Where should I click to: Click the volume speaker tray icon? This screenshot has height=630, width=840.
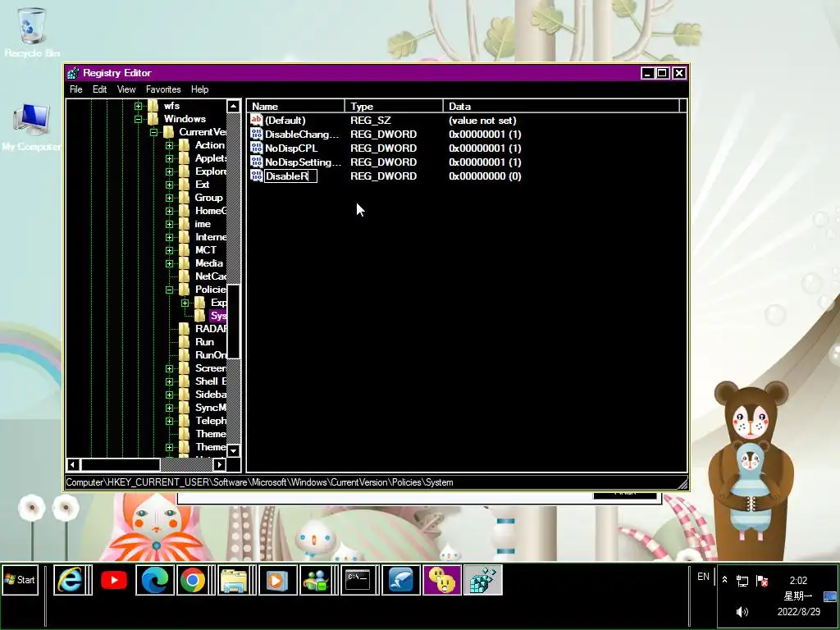pyautogui.click(x=742, y=612)
